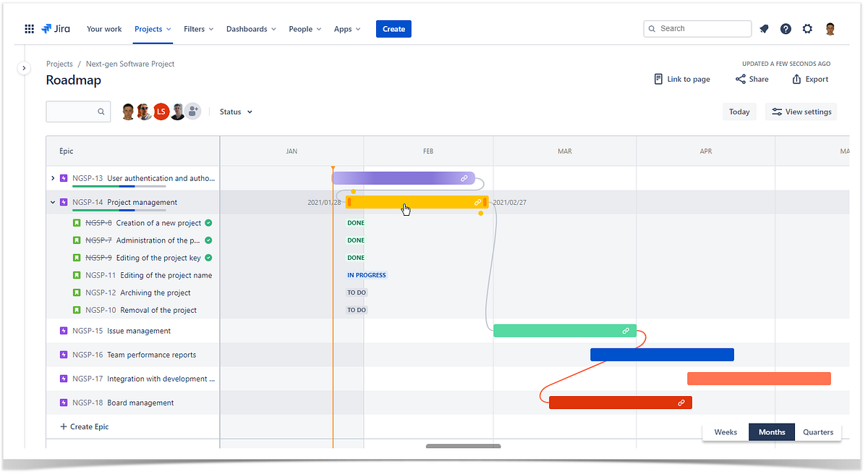Image resolution: width=868 pixels, height=475 pixels.
Task: Open the Projects menu in the navigation
Action: click(x=152, y=29)
